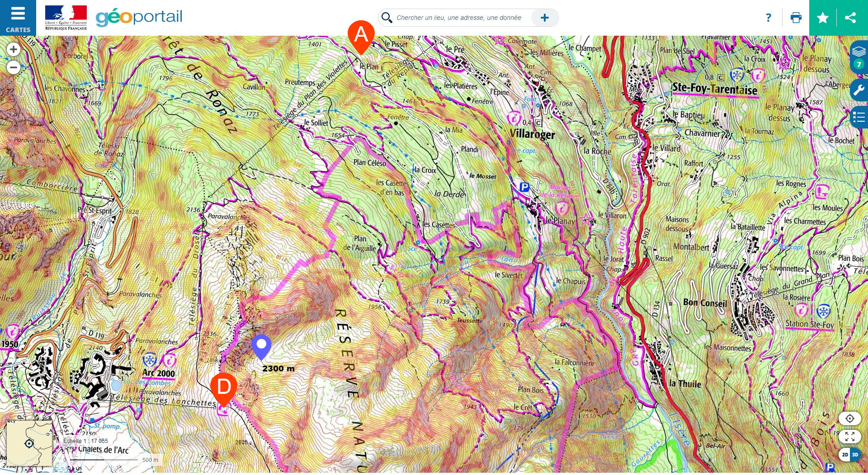The height and width of the screenshot is (475, 868).
Task: Open the CARTES hamburger menu
Action: click(x=18, y=18)
